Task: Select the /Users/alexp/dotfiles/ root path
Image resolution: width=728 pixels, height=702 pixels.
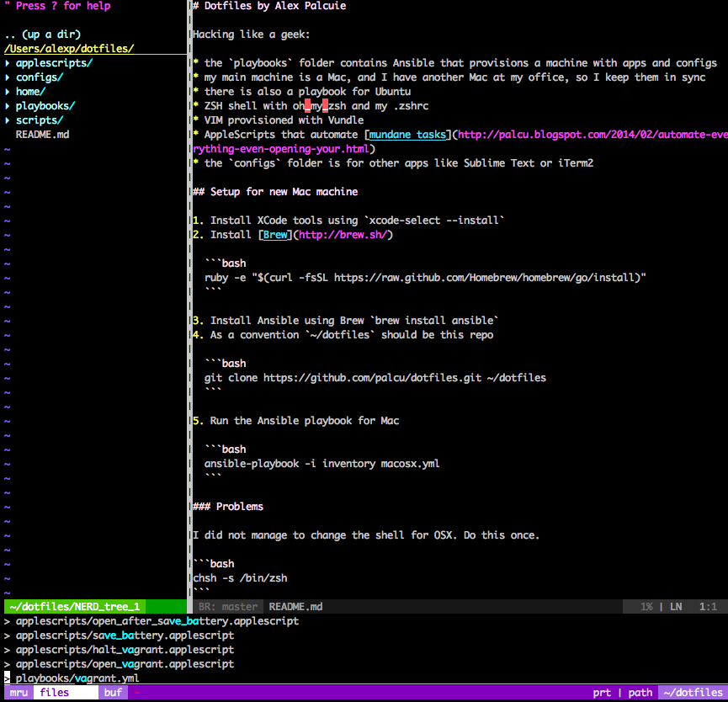Action: coord(69,49)
